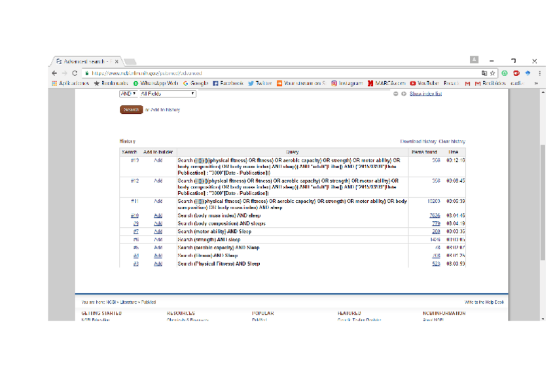Open Chrome's three-dot menu
Image resolution: width=555 pixels, height=392 pixels.
539,73
